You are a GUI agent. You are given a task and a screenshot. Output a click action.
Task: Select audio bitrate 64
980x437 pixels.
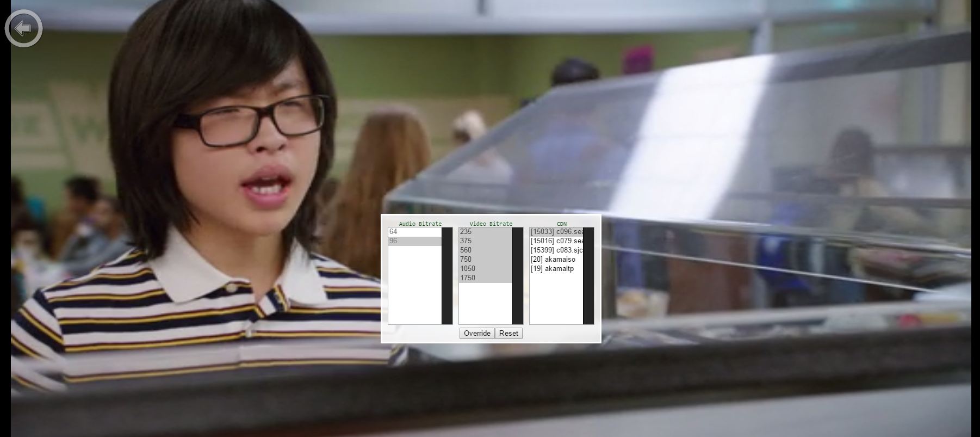tap(415, 232)
